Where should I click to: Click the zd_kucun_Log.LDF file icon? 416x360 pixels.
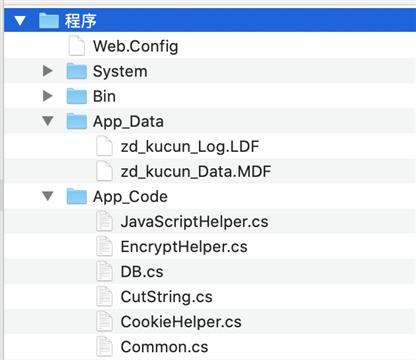pyautogui.click(x=104, y=146)
